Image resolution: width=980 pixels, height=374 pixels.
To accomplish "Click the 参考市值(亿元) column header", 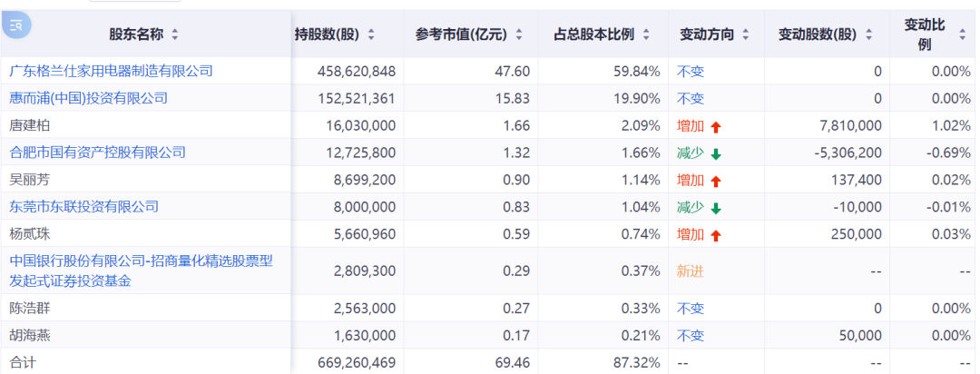I will tap(461, 35).
